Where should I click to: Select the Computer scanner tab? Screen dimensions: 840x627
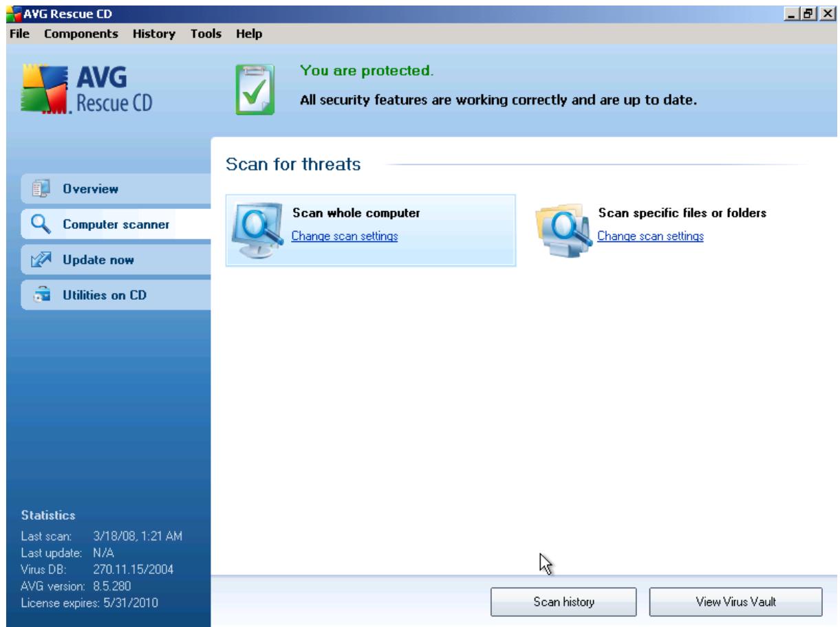[116, 224]
